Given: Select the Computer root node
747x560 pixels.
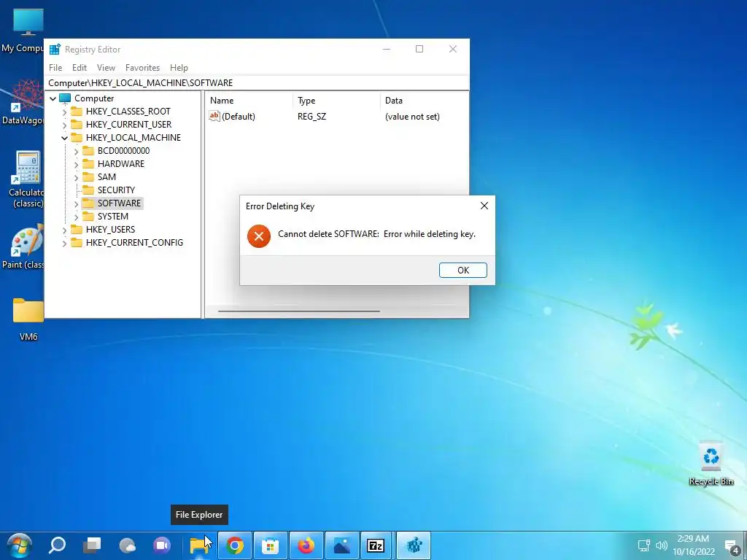Looking at the screenshot, I should (x=94, y=98).
